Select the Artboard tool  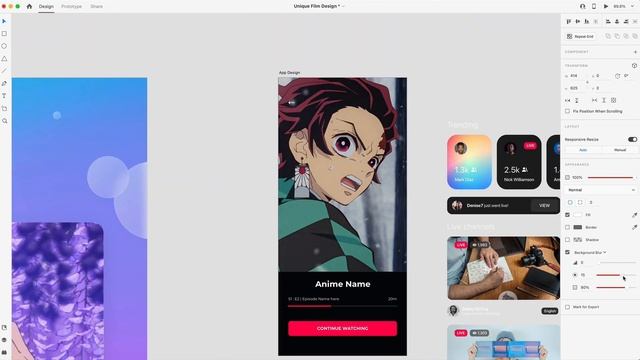point(4,109)
